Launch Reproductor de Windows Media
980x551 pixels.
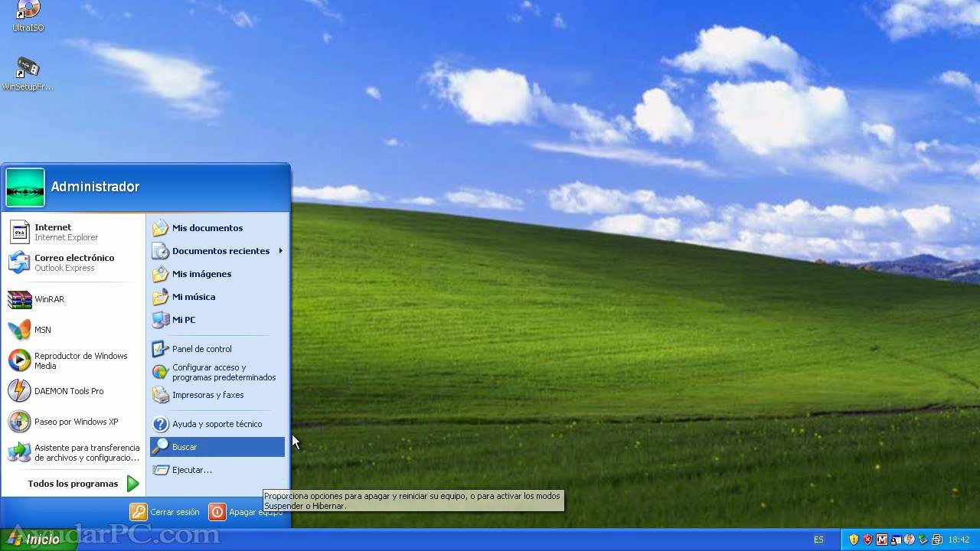click(x=73, y=360)
